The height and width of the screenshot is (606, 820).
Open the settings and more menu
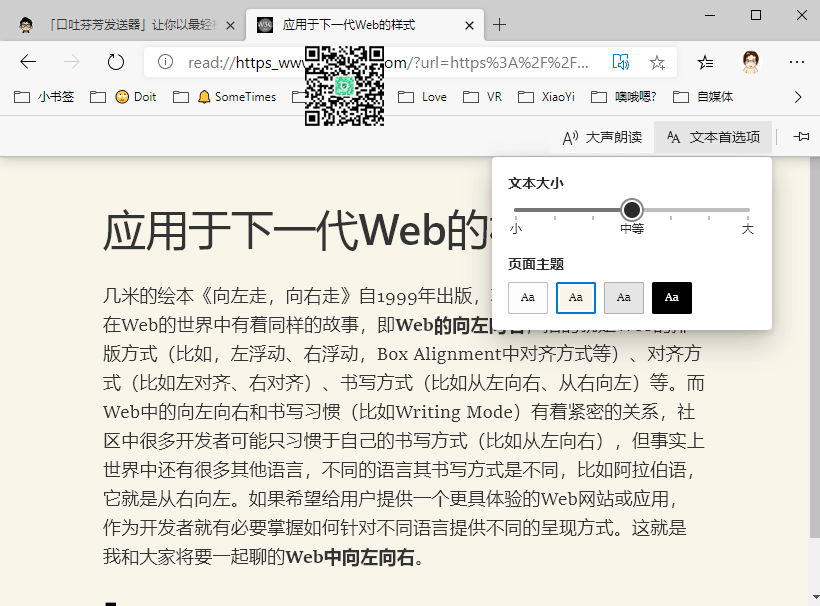click(796, 62)
